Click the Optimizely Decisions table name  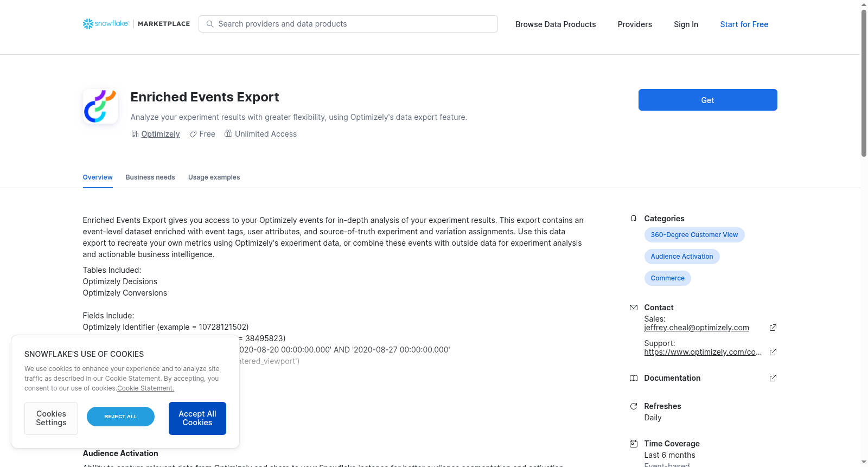(x=120, y=282)
